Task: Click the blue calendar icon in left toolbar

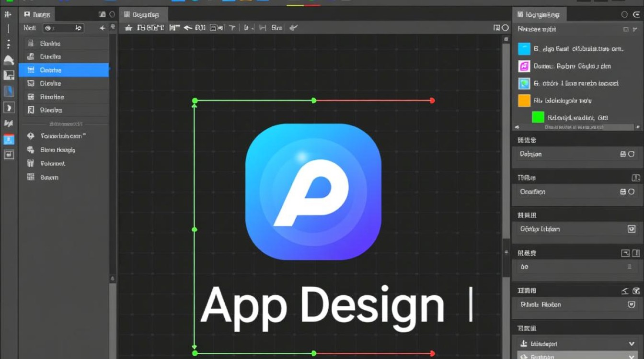Action: pos(9,139)
